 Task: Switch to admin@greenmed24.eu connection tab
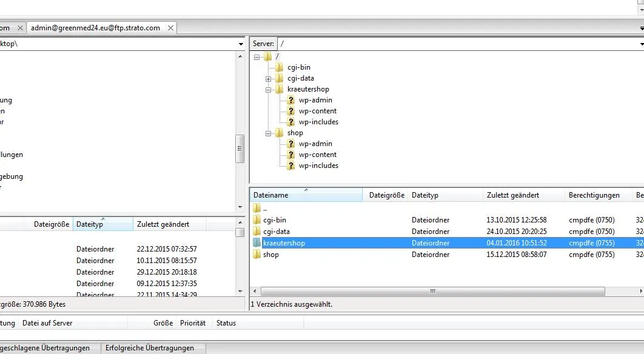coord(95,28)
